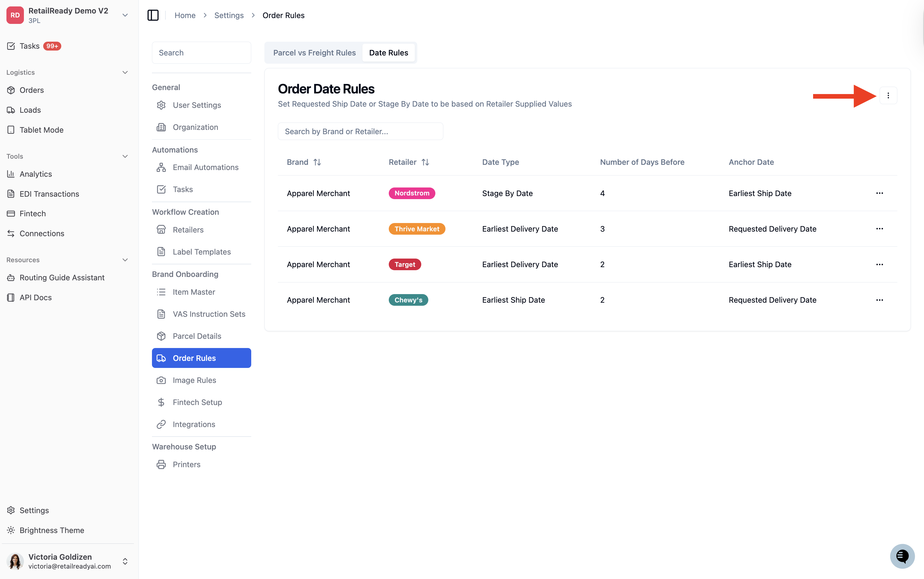
Task: Collapse the Logistics section
Action: (125, 72)
